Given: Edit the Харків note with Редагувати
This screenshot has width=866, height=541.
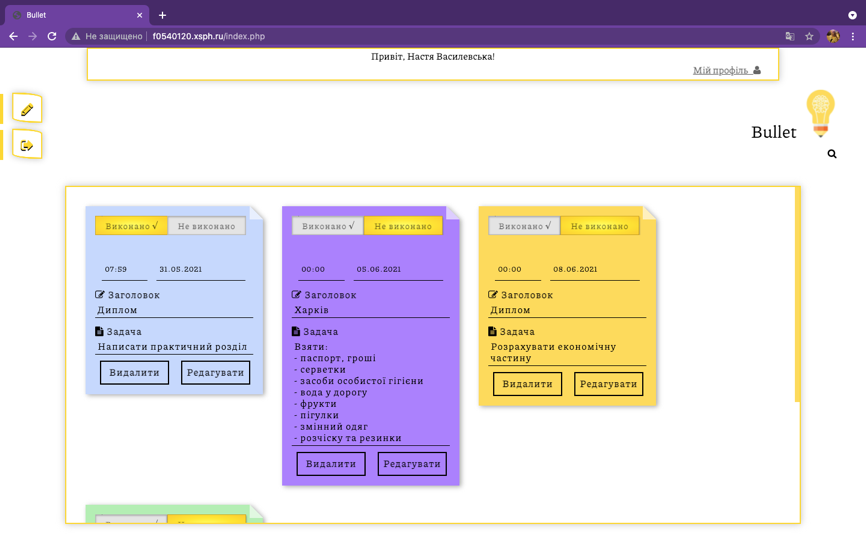Looking at the screenshot, I should pos(412,464).
